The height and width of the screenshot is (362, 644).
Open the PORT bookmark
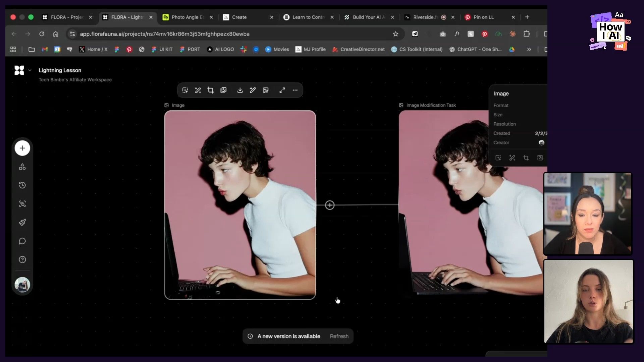point(190,49)
